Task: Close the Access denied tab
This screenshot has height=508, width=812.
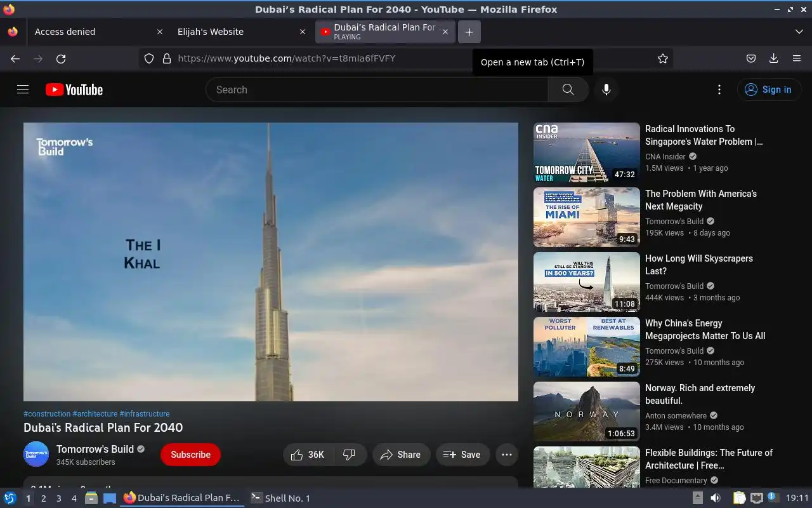Action: pos(160,32)
